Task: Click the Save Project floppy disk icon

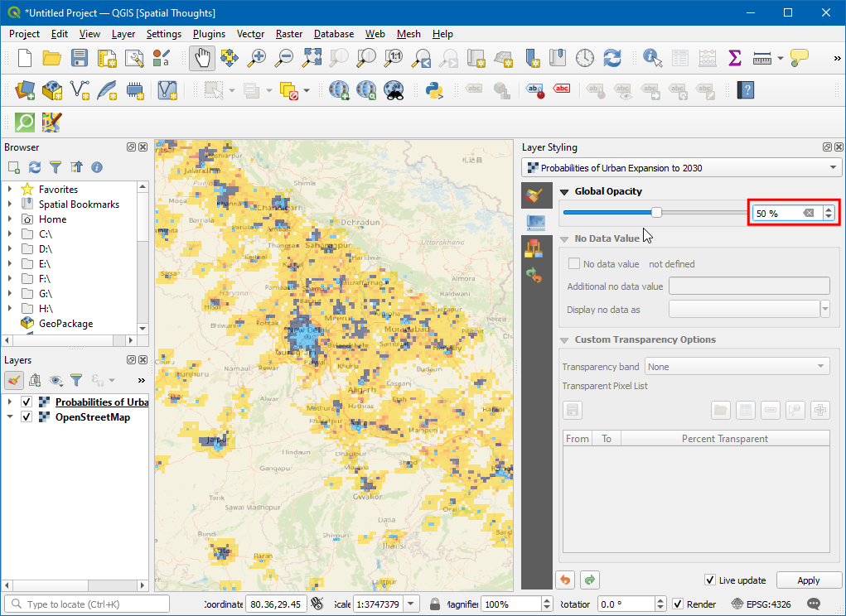Action: [x=80, y=58]
